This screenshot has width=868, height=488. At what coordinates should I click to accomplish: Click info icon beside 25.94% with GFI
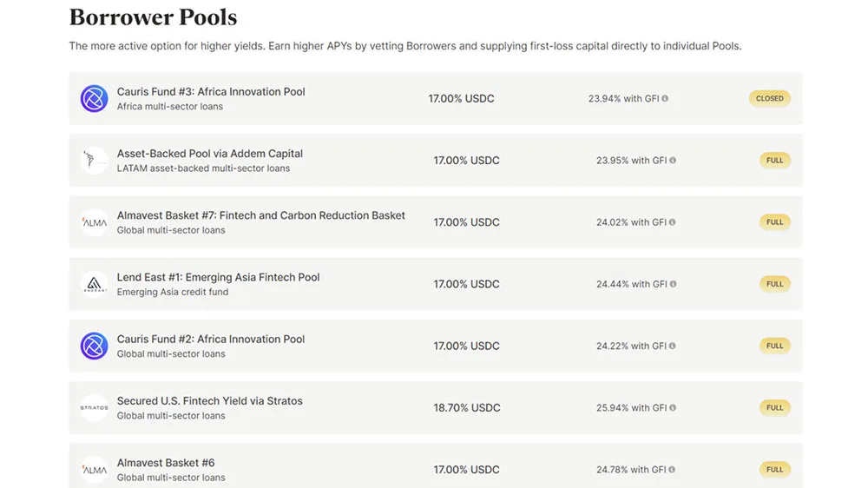coord(673,408)
